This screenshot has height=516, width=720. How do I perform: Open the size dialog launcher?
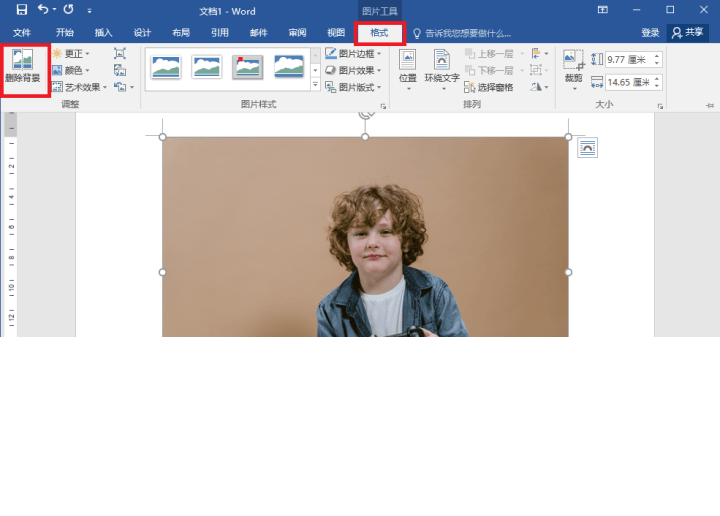click(x=660, y=106)
